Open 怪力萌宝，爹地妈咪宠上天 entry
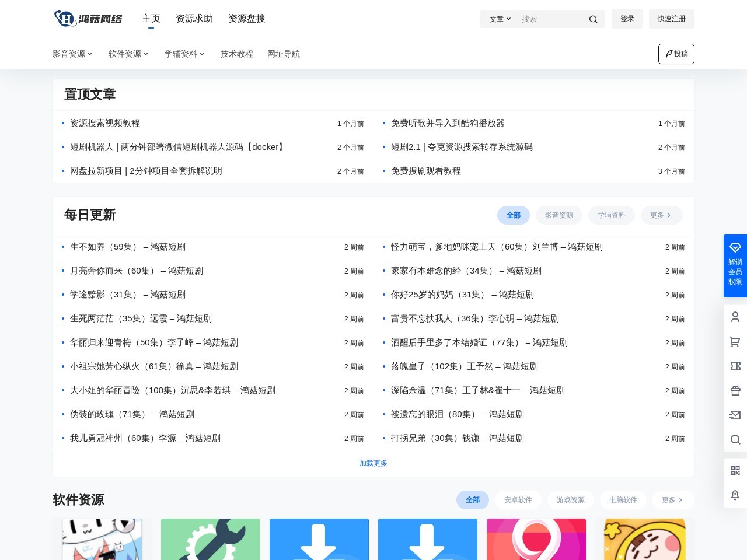Screen dimensions: 747x560 pyautogui.click(x=497, y=247)
